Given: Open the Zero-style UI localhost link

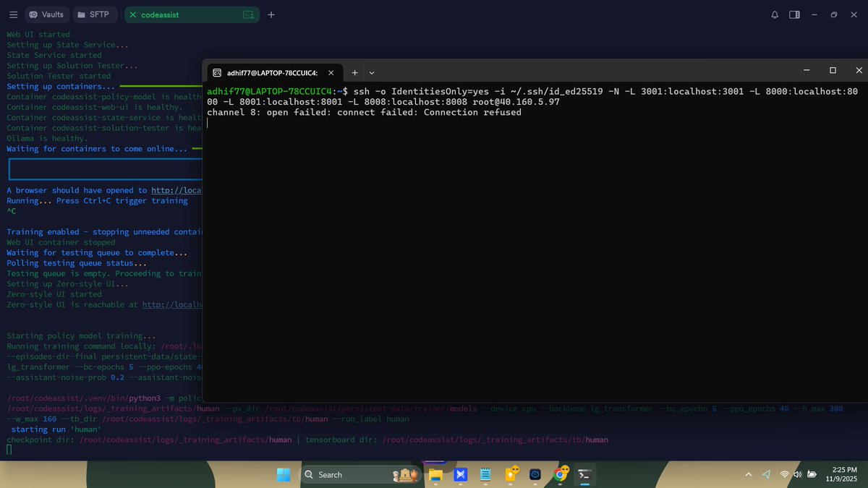Looking at the screenshot, I should [172, 305].
